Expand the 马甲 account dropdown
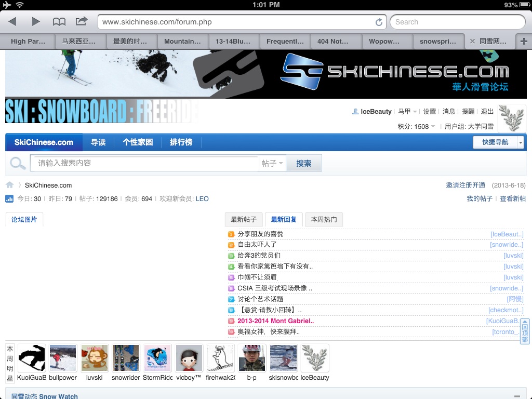Viewport: 532px width, 399px height. point(407,111)
